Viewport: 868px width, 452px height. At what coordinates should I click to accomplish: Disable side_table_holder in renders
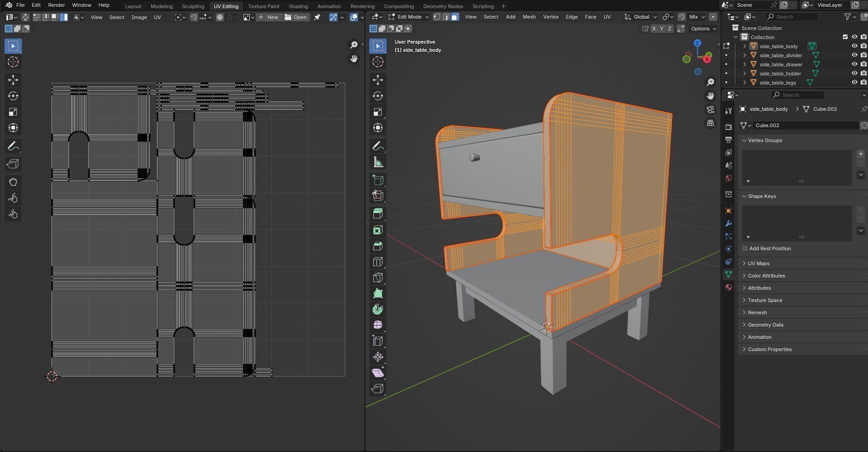click(863, 73)
